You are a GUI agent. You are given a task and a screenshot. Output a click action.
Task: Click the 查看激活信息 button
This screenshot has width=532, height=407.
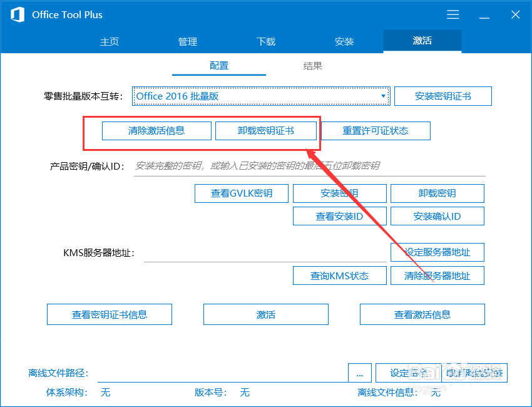pos(422,314)
